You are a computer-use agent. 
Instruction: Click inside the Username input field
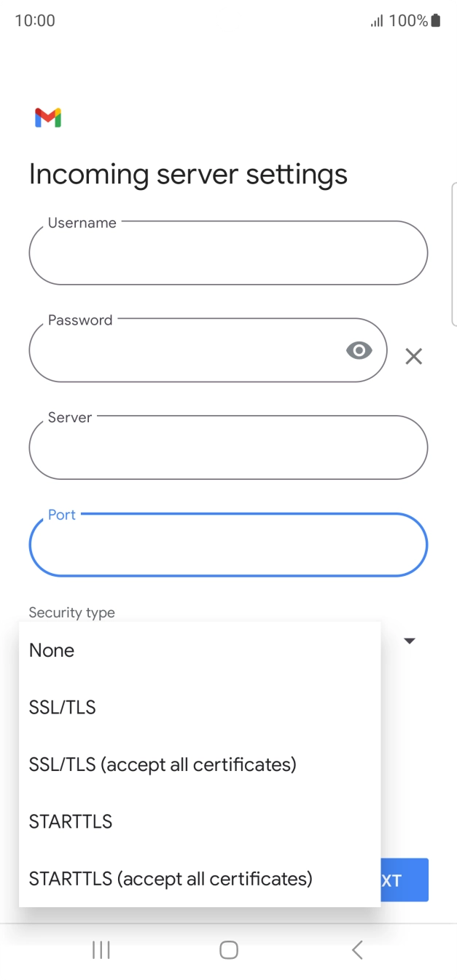click(228, 253)
